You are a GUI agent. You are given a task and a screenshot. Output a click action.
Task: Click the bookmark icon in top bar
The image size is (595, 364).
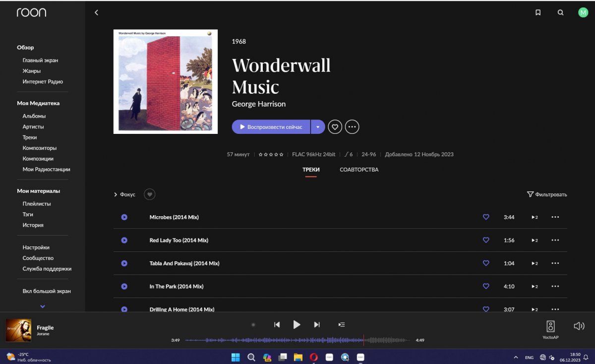click(538, 13)
